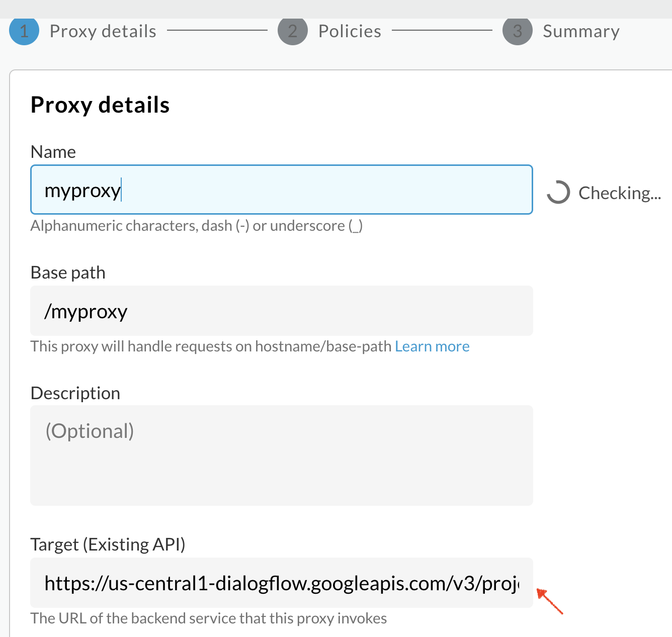Click the step 1 circle icon
672x637 pixels.
tap(24, 31)
